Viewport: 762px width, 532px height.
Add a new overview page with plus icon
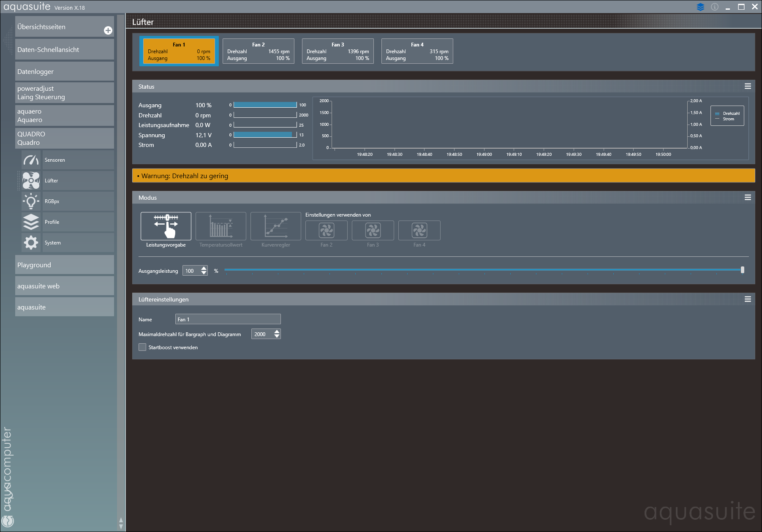(108, 30)
